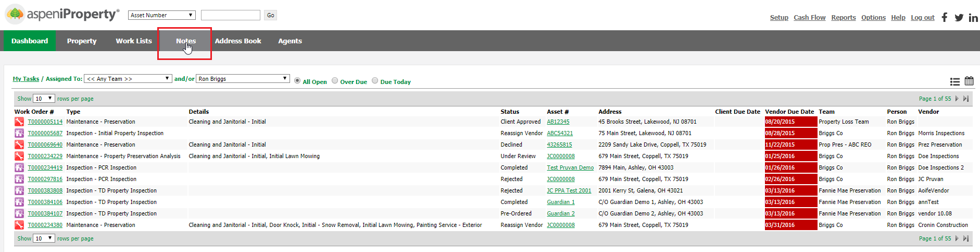Go to last page arrow at bottom
The image size is (980, 252).
click(x=966, y=238)
